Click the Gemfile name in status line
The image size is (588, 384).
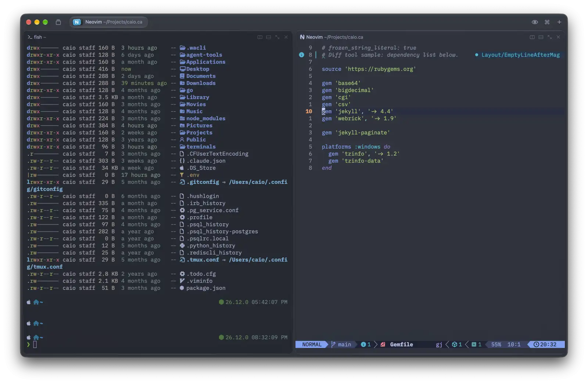pyautogui.click(x=401, y=345)
